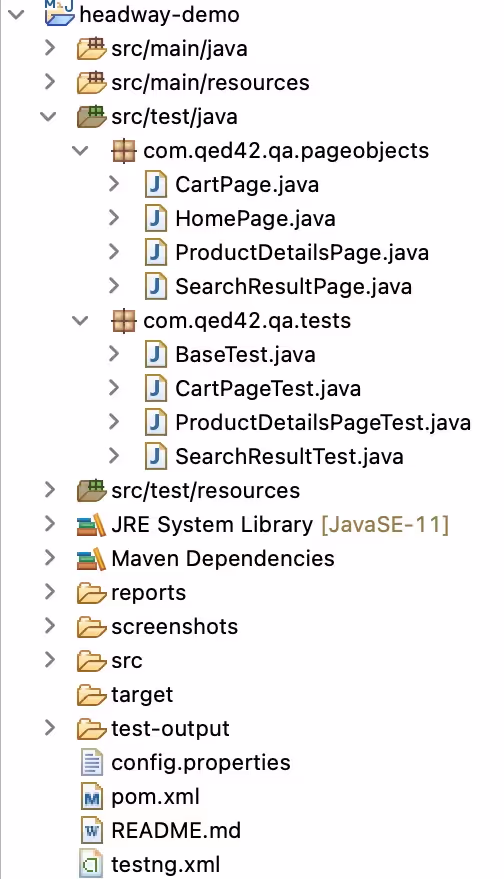Collapse the headway-demo project tree
Viewport: 504px width, 879px height.
[x=17, y=14]
